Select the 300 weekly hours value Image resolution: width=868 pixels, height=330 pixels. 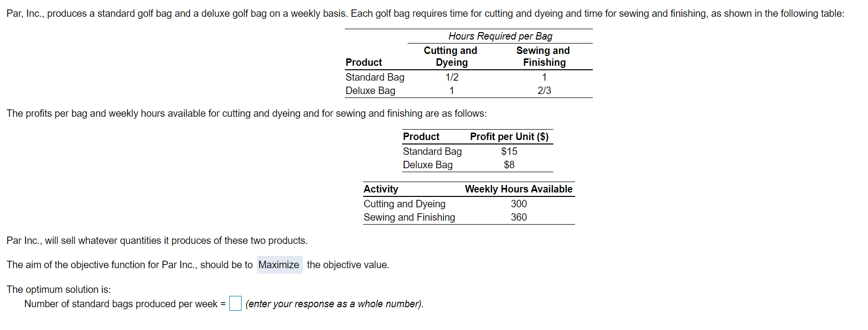[x=518, y=204]
